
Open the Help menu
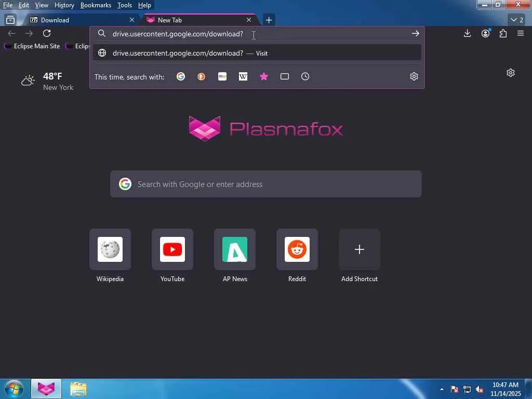pos(144,5)
